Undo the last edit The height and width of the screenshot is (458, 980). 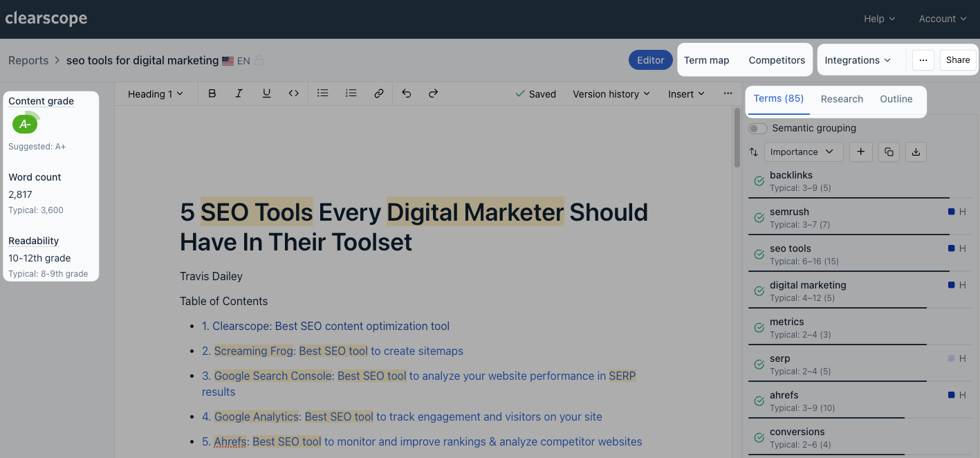pyautogui.click(x=407, y=93)
